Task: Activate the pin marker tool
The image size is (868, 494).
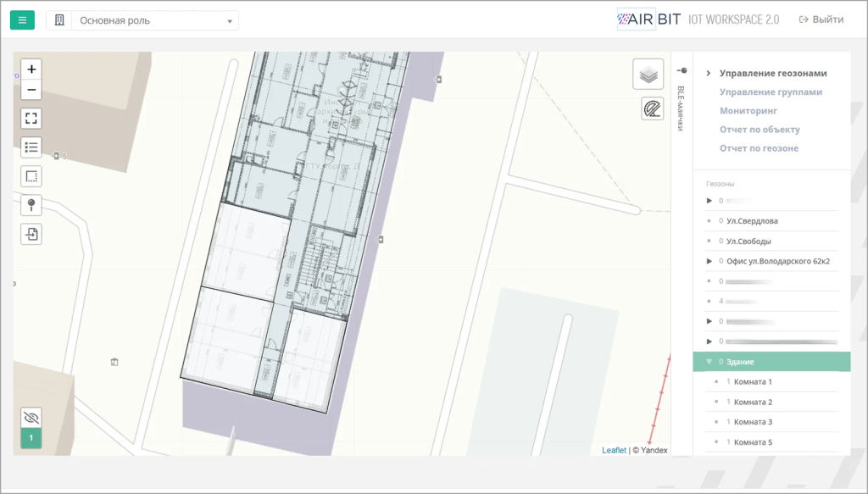Action: (x=31, y=205)
